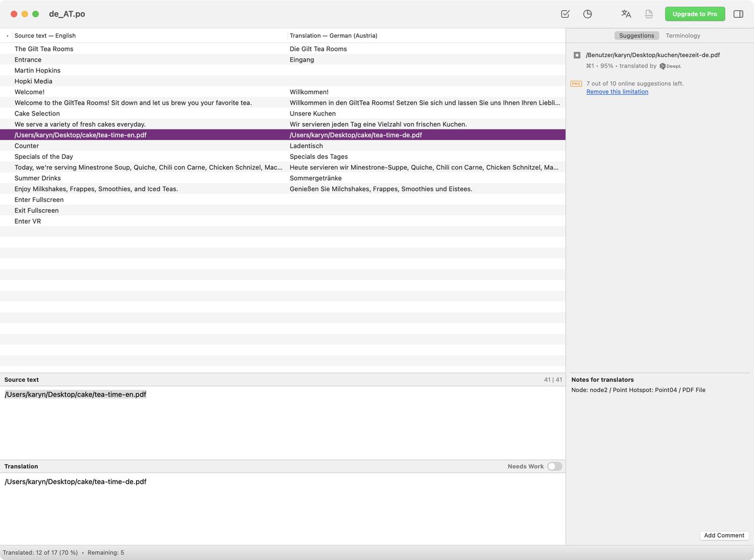
Task: Click the Validate translations checkmark icon
Action: point(564,14)
